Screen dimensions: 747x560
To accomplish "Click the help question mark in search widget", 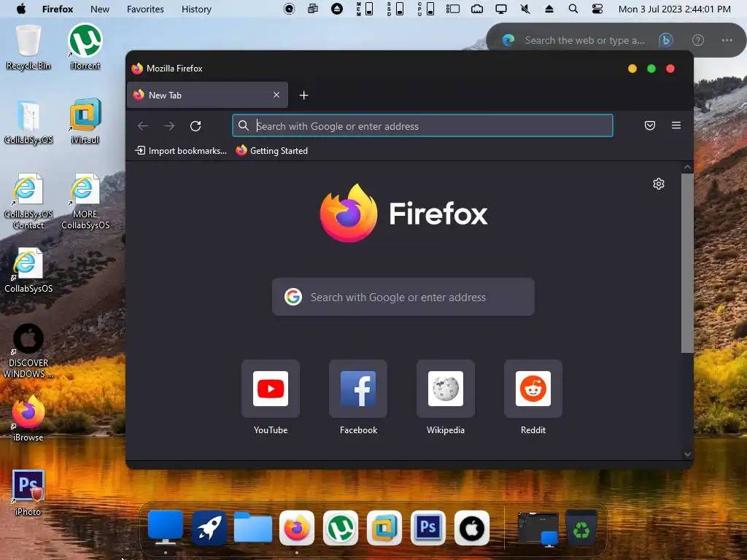I will (x=698, y=41).
